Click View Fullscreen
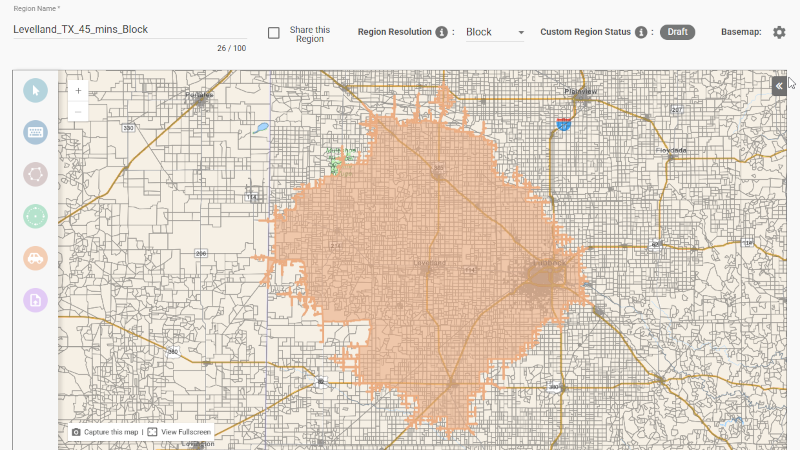Image resolution: width=800 pixels, height=450 pixels. coord(179,431)
